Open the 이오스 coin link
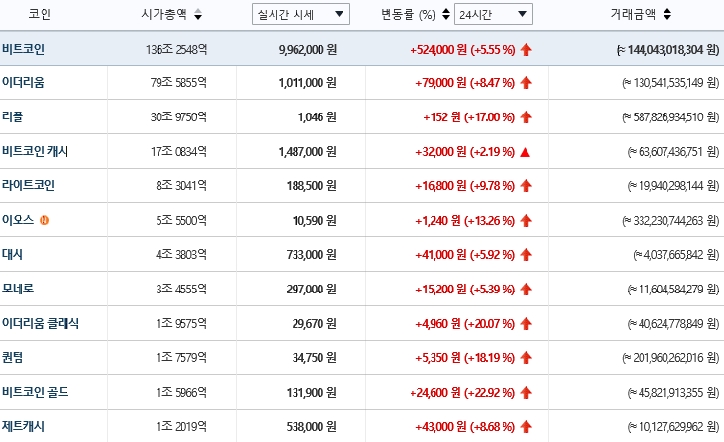The height and width of the screenshot is (442, 724). 18,220
